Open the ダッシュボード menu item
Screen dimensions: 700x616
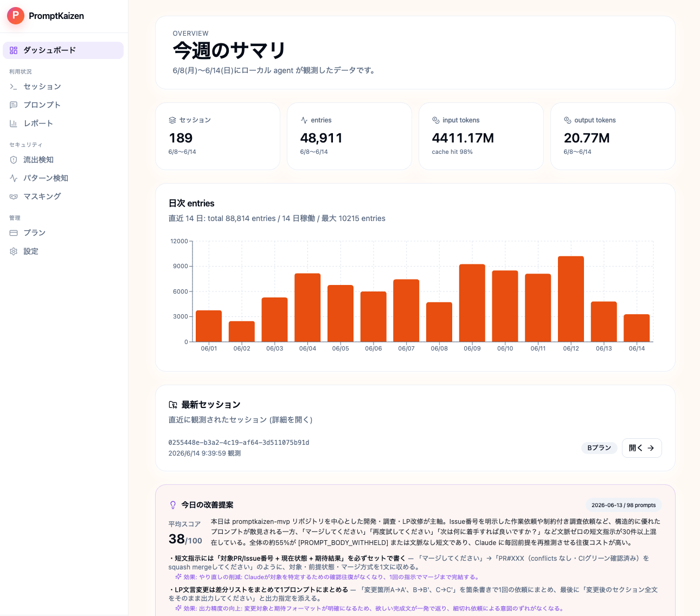(x=63, y=50)
